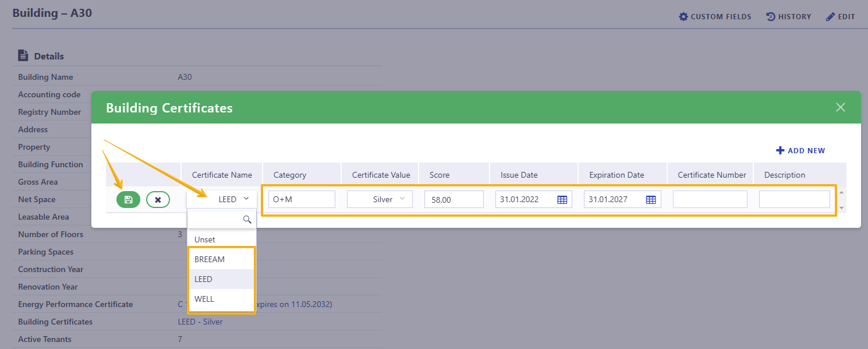Screen dimensions: 868x349
Task: Open the Silver certificate value dropdown
Action: click(380, 199)
